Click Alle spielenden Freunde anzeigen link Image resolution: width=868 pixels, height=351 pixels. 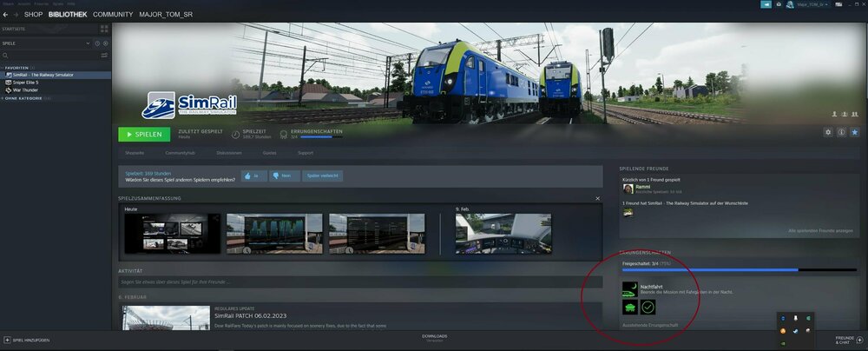821,230
